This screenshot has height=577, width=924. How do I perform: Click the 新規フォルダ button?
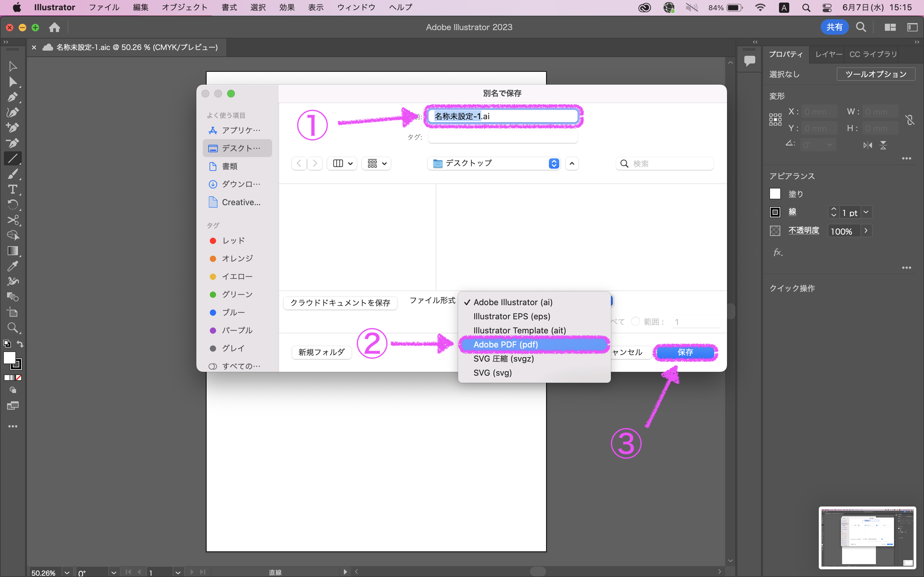tap(321, 352)
